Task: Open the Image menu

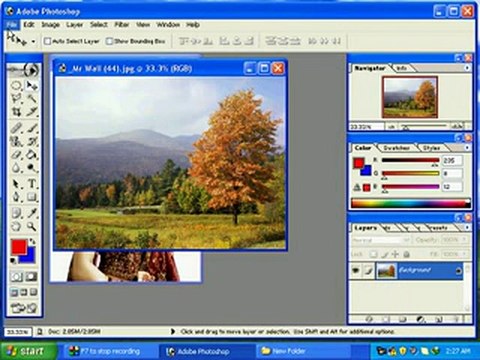Action: pos(51,25)
